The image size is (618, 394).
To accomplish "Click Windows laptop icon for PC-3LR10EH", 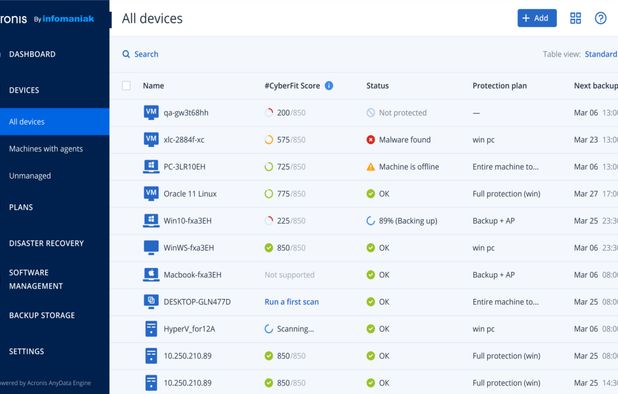I will tap(151, 166).
